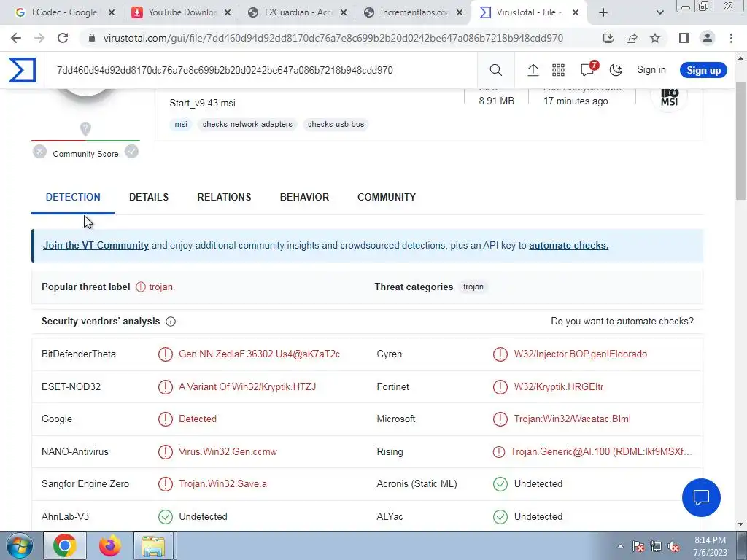The image size is (747, 560).
Task: Click Google Detected alert icon
Action: point(166,419)
